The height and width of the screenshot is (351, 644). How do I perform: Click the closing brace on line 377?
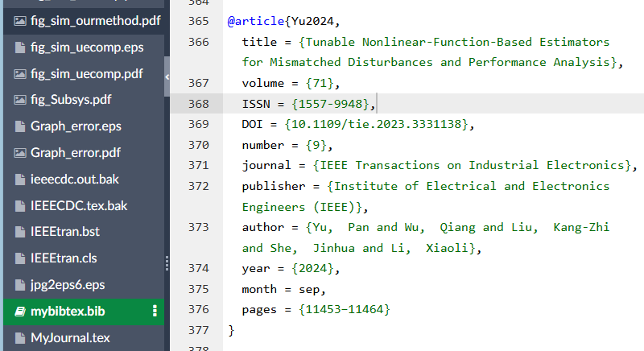pos(231,331)
